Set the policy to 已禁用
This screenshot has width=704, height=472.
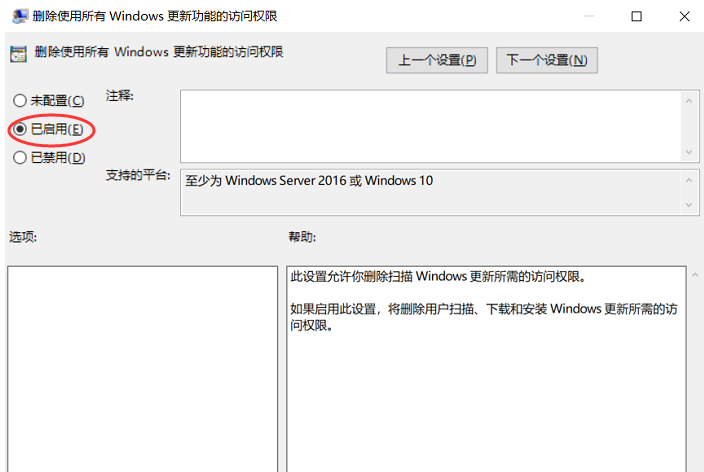(x=20, y=157)
